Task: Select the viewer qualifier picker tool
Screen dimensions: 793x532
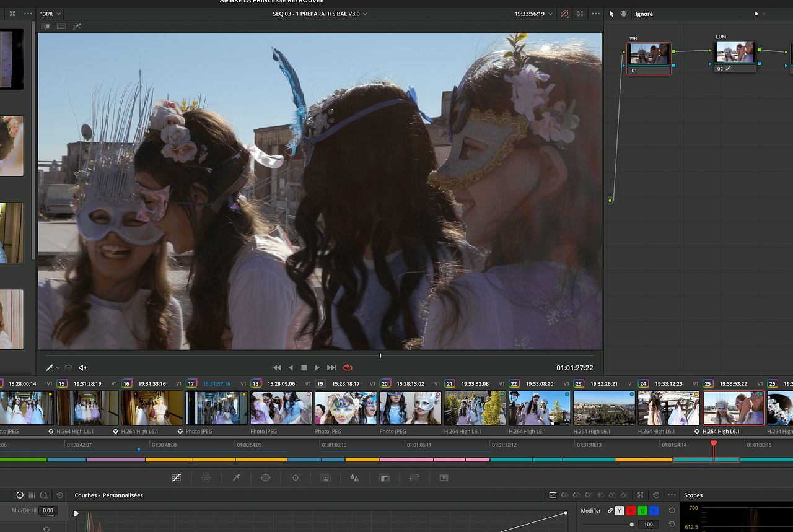Action: tap(50, 368)
